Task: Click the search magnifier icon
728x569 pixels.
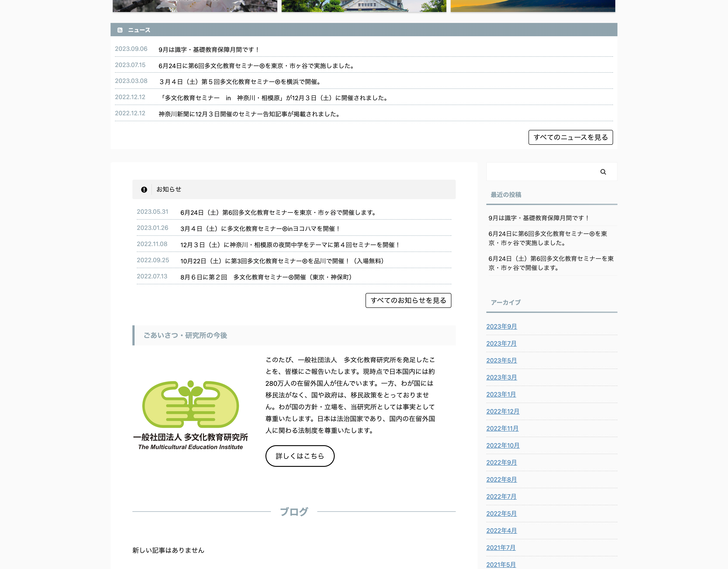Action: pyautogui.click(x=603, y=172)
